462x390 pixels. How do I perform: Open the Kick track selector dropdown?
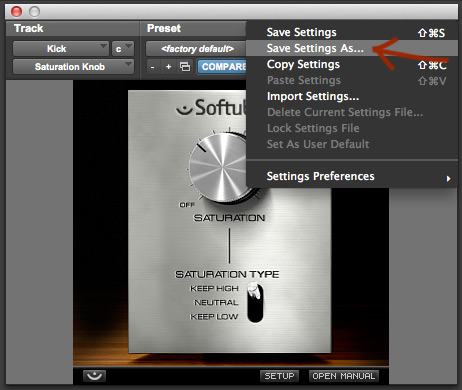[61, 49]
